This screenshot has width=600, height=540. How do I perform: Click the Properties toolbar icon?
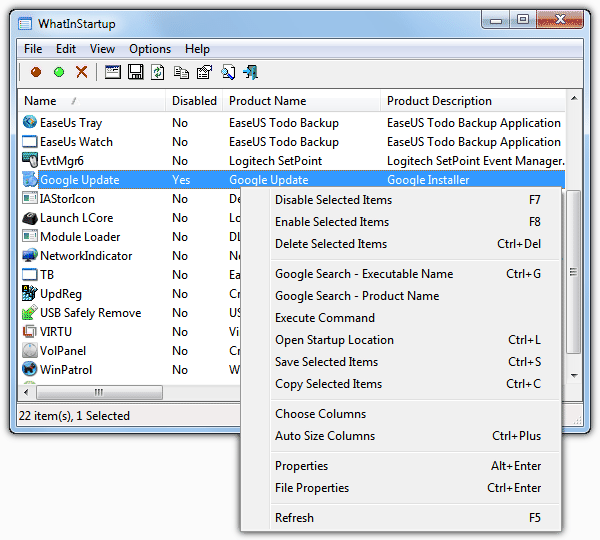204,72
